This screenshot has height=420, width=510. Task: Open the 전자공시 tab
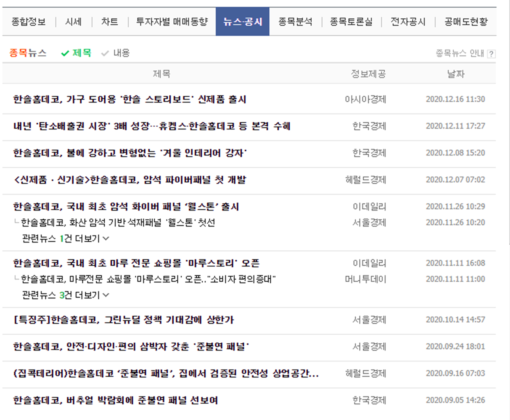point(408,22)
